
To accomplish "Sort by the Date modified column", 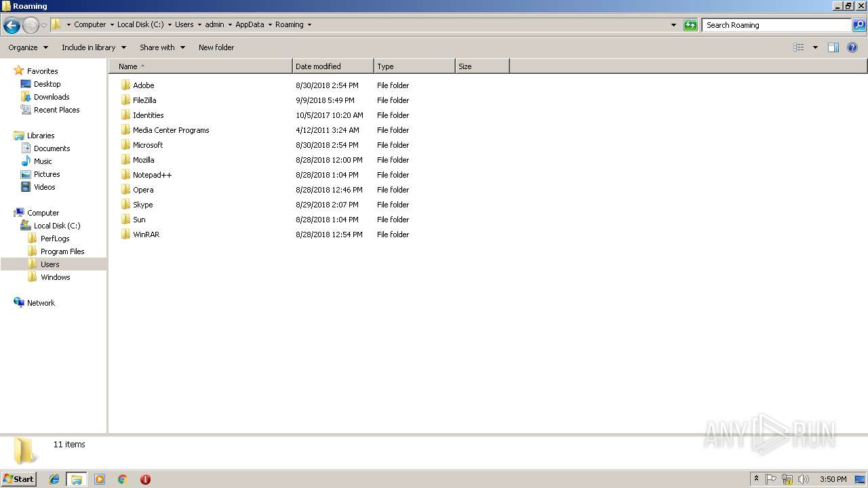I will [333, 66].
